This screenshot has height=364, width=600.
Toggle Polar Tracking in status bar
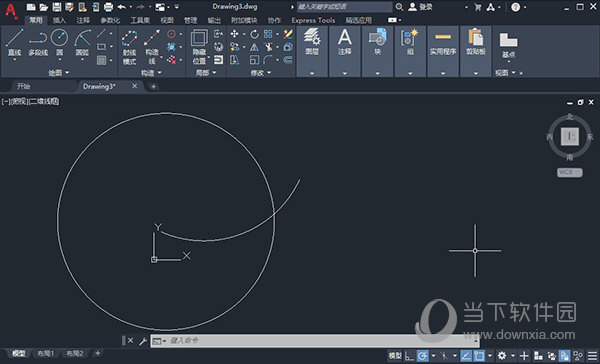click(x=422, y=356)
